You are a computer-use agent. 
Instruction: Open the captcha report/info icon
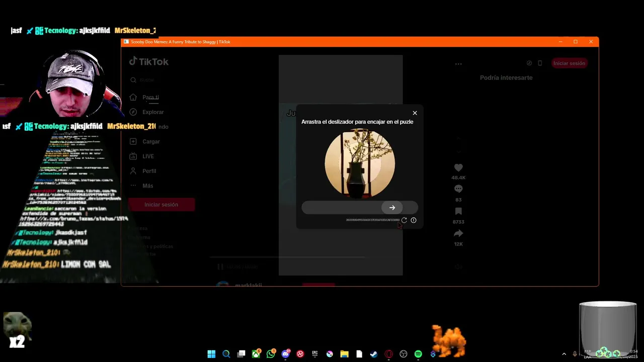414,220
